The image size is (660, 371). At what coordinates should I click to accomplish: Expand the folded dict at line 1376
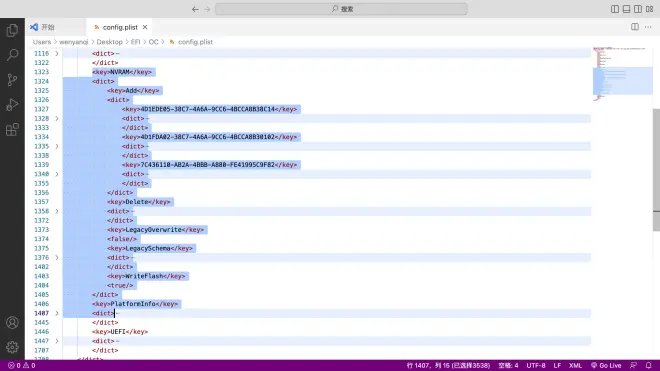pos(57,257)
